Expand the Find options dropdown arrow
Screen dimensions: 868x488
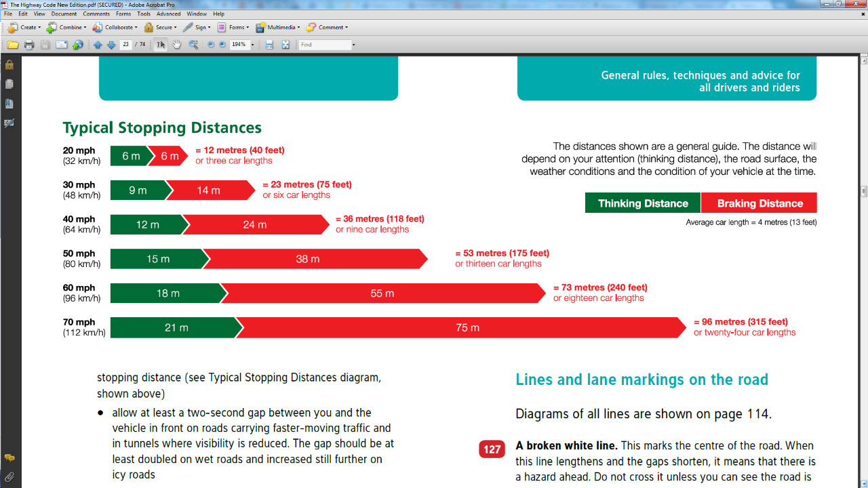(353, 45)
